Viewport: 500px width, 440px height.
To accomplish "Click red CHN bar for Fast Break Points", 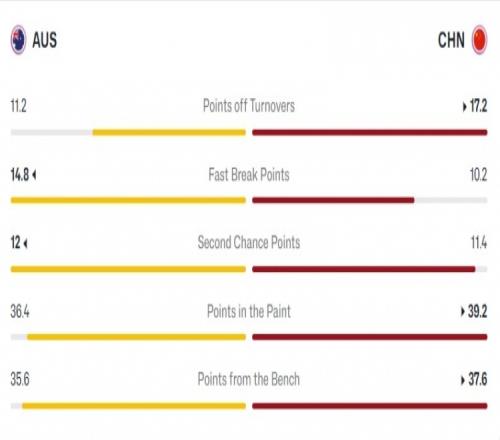I will (333, 200).
